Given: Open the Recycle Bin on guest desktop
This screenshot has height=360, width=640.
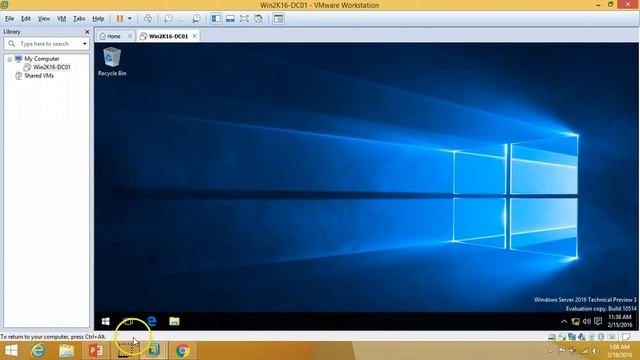Looking at the screenshot, I should pyautogui.click(x=112, y=61).
